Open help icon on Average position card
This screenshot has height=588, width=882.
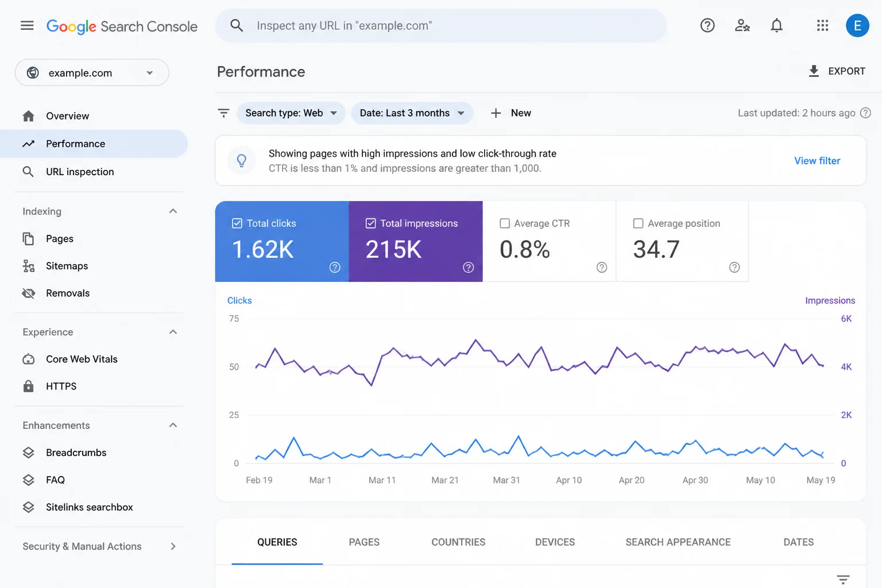point(734,268)
